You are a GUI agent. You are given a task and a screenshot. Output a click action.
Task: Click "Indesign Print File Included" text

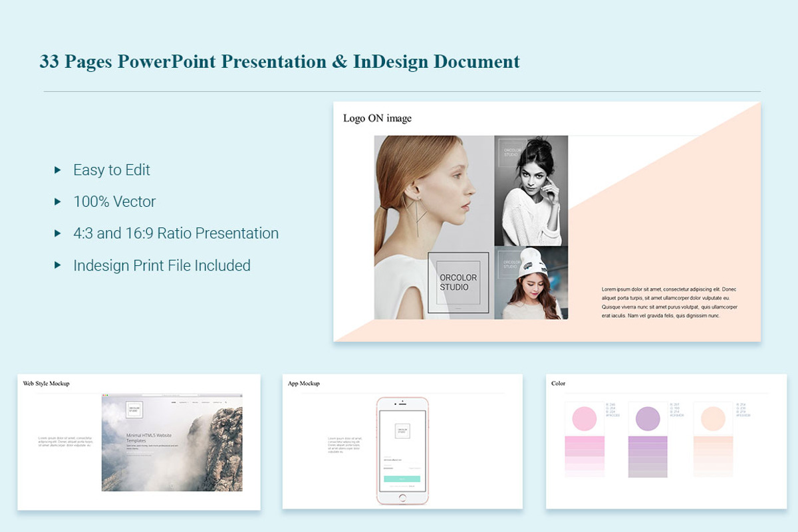(x=162, y=265)
